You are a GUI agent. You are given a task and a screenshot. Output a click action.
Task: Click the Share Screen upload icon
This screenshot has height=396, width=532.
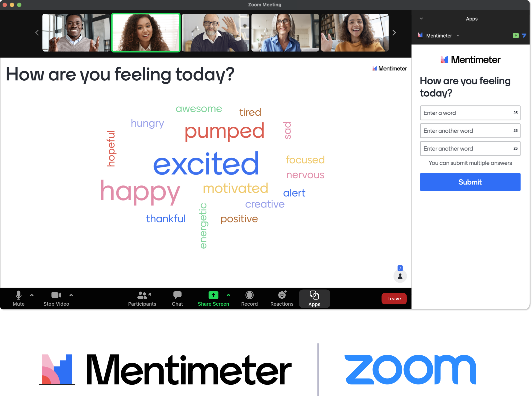pyautogui.click(x=212, y=296)
